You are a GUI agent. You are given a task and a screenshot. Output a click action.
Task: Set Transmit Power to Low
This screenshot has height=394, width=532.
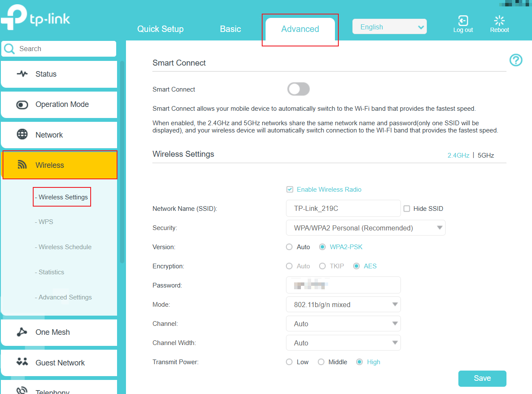pos(289,362)
